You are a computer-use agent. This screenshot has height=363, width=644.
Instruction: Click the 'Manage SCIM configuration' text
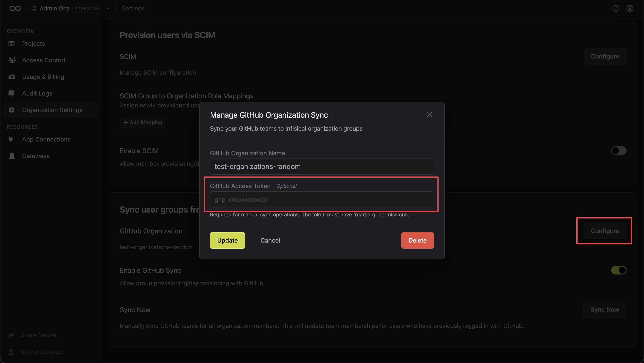pos(158,73)
